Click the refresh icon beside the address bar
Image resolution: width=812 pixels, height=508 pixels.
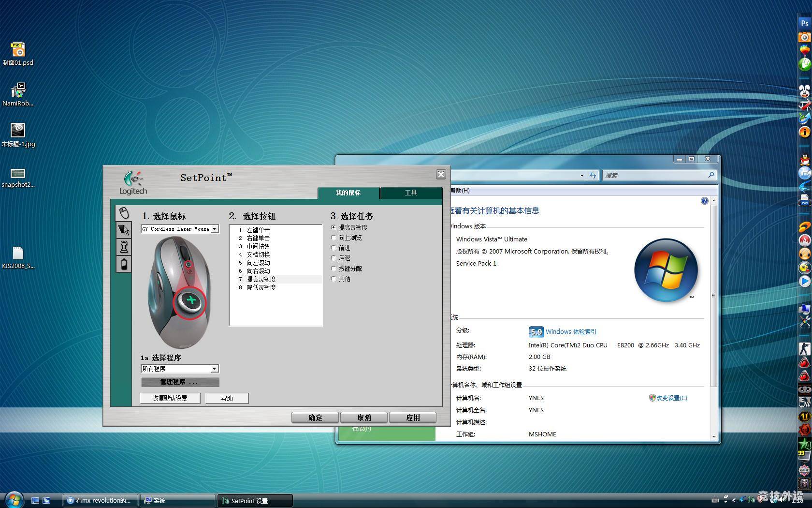pyautogui.click(x=594, y=176)
